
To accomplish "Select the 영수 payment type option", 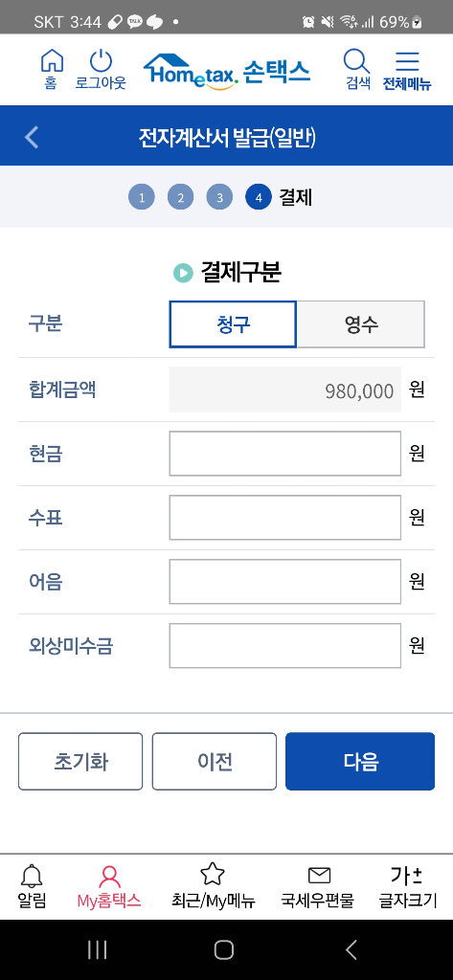I will click(x=361, y=324).
